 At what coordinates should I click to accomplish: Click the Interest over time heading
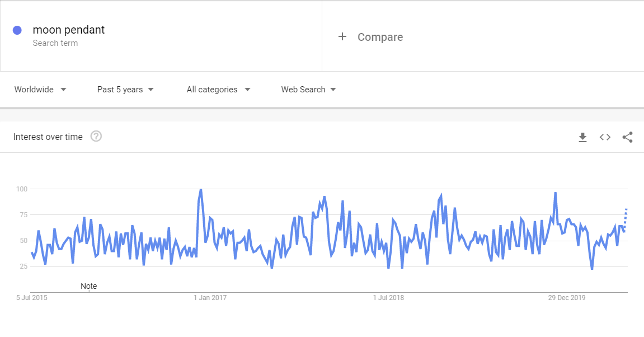click(48, 137)
